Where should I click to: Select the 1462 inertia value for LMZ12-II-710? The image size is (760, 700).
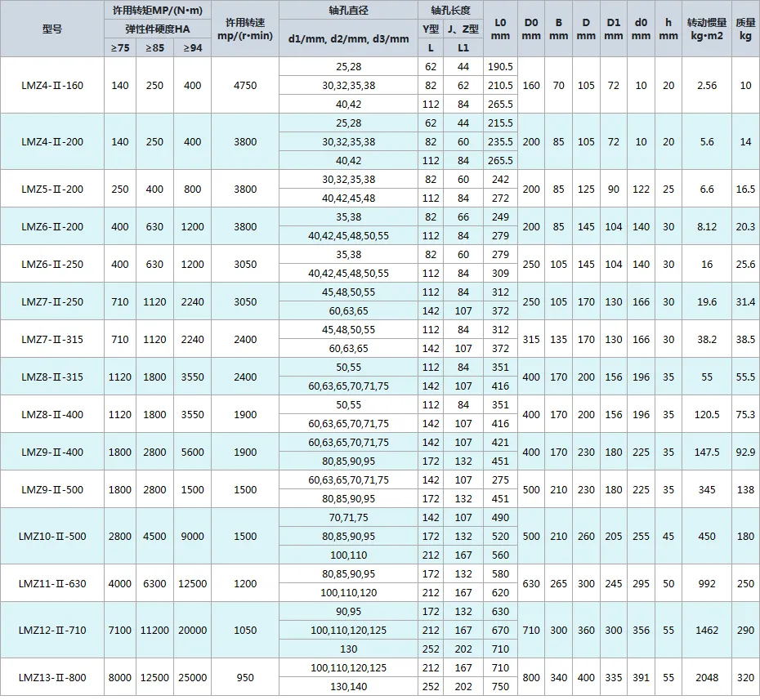point(707,631)
